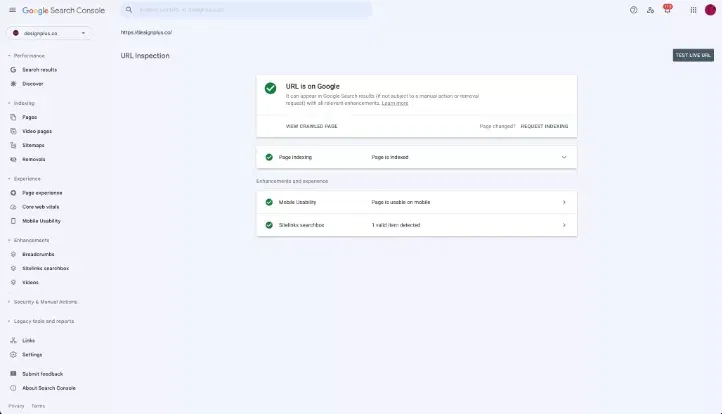Open the Breadcrumbs report
722x414 pixels.
pos(38,254)
